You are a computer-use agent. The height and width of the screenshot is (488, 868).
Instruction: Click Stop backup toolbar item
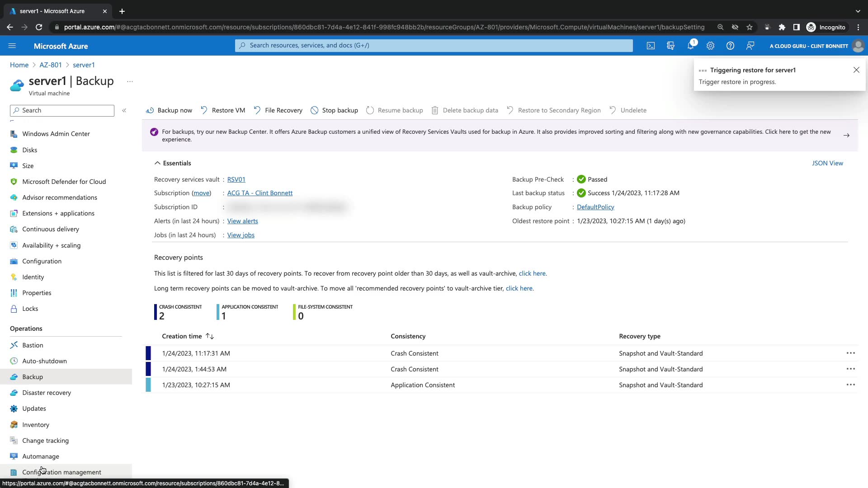pos(334,110)
